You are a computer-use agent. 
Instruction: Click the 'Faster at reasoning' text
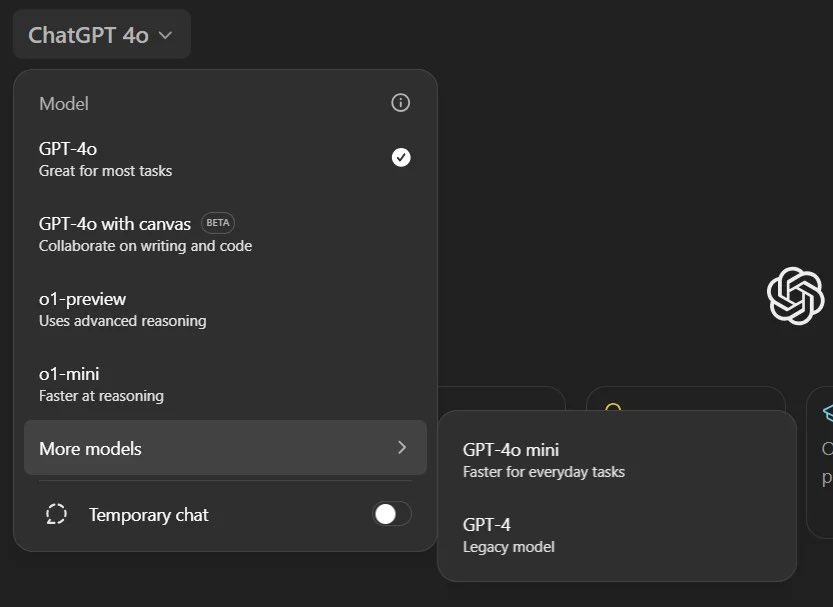tap(101, 396)
